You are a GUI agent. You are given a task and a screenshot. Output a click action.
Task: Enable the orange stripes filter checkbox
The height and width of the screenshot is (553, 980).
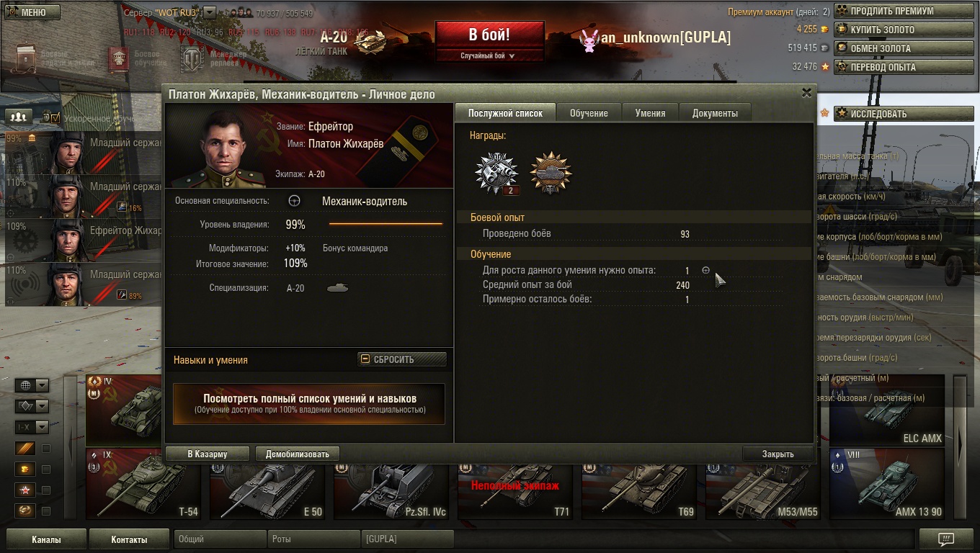point(46,449)
